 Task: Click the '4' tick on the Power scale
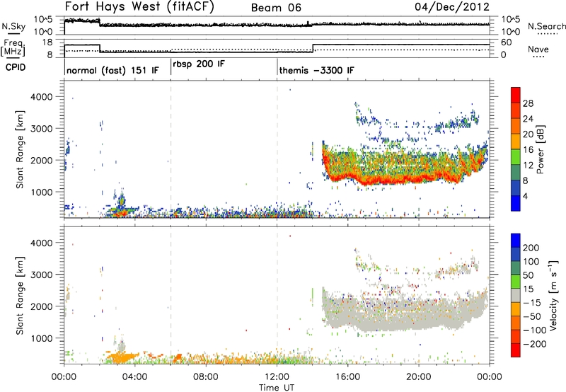click(x=526, y=196)
